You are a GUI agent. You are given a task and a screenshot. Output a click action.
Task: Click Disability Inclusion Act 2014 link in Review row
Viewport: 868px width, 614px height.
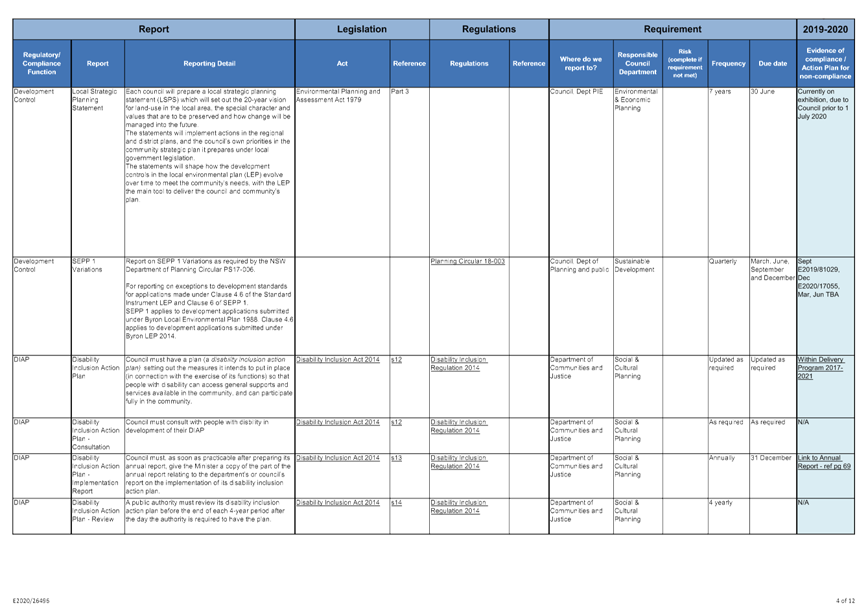tap(338, 502)
